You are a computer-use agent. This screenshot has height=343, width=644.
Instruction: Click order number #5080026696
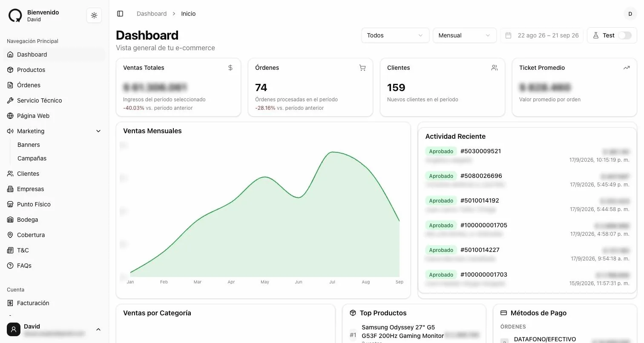[481, 176]
